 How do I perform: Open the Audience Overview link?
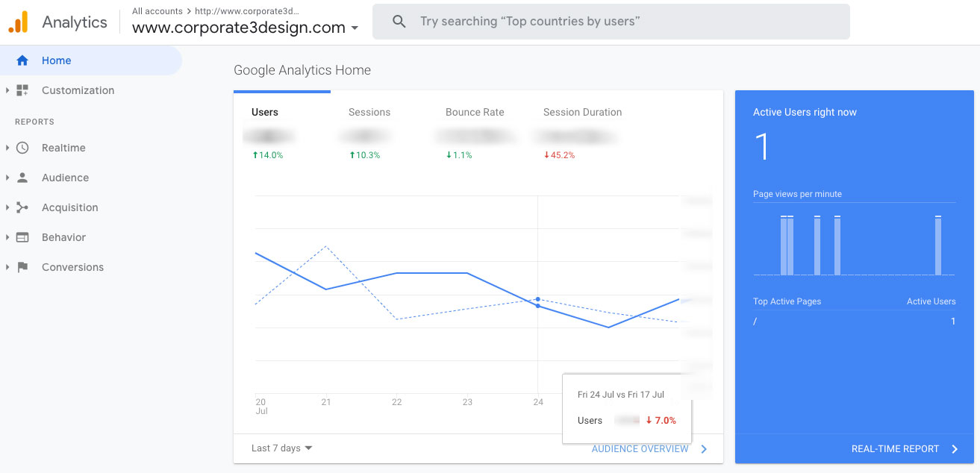point(641,449)
